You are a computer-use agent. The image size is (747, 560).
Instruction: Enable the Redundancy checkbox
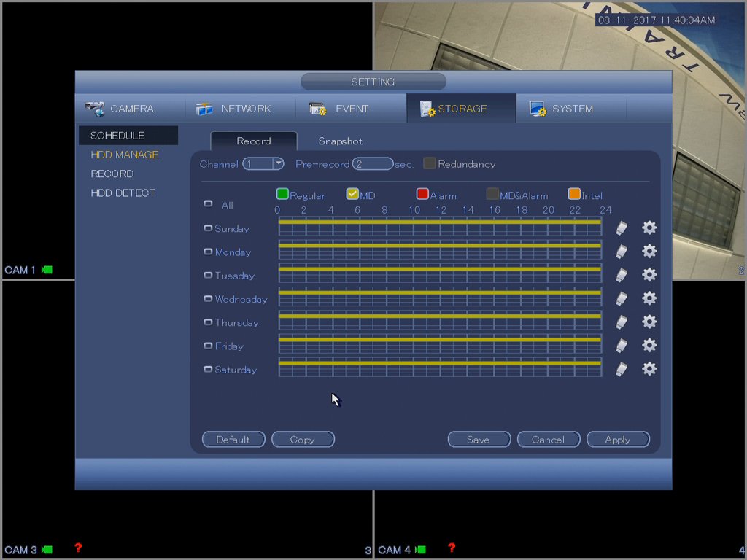click(430, 163)
